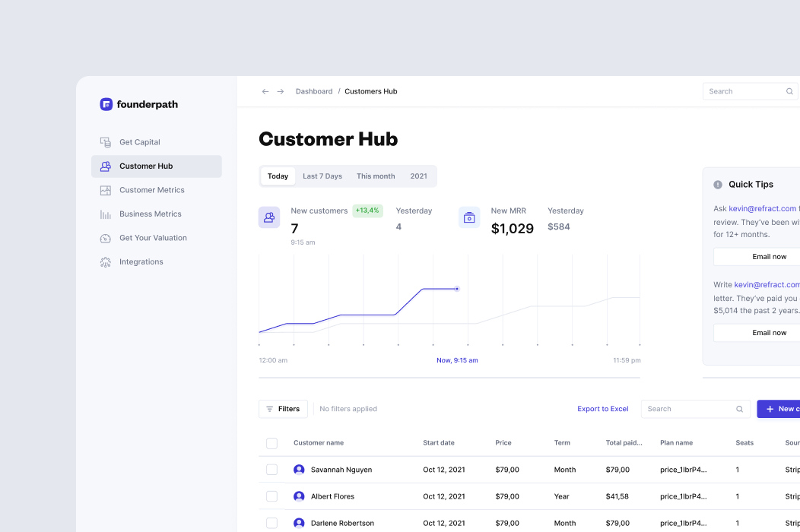800x532 pixels.
Task: Click the Customers Hub breadcrumb
Action: [x=371, y=91]
